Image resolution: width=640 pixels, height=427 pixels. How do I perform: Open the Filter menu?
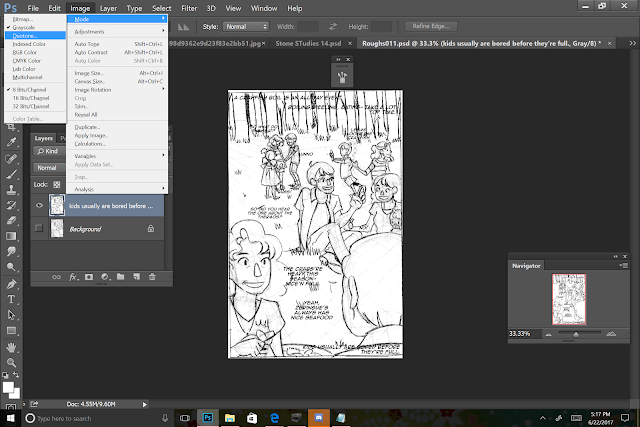(x=189, y=8)
